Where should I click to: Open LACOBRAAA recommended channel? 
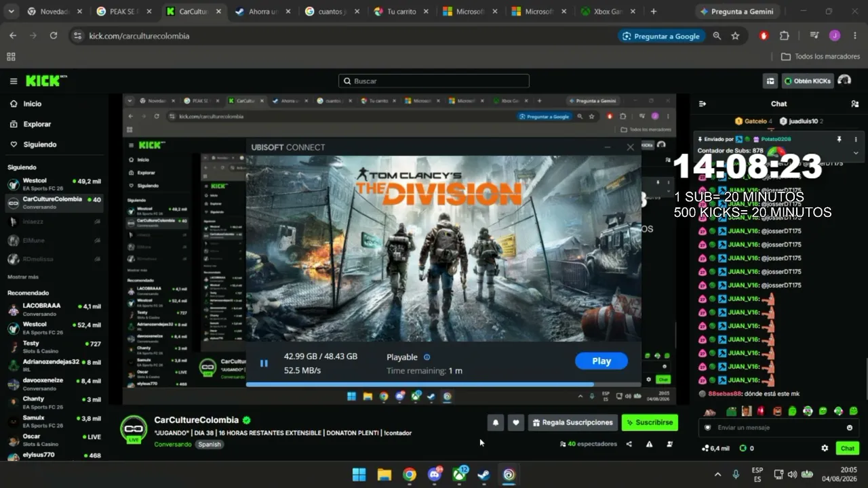pyautogui.click(x=54, y=309)
